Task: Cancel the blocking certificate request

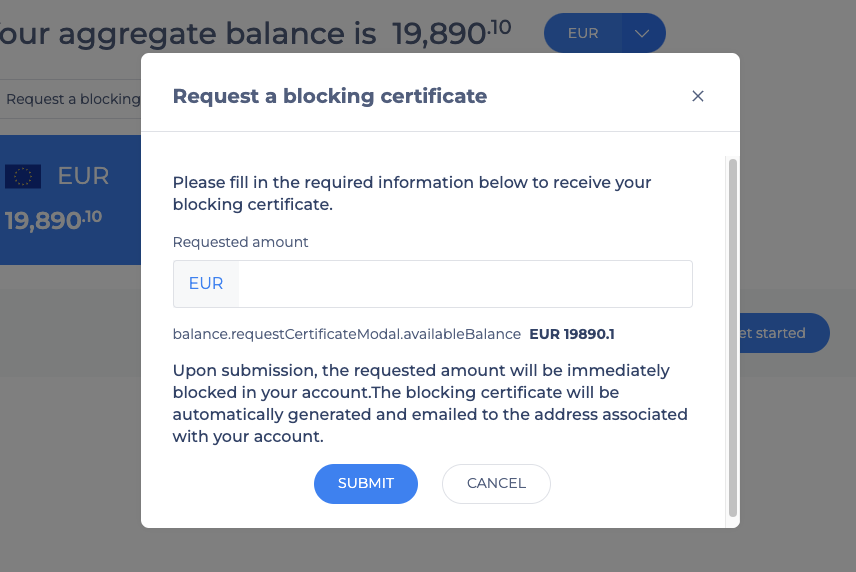Action: coord(496,484)
